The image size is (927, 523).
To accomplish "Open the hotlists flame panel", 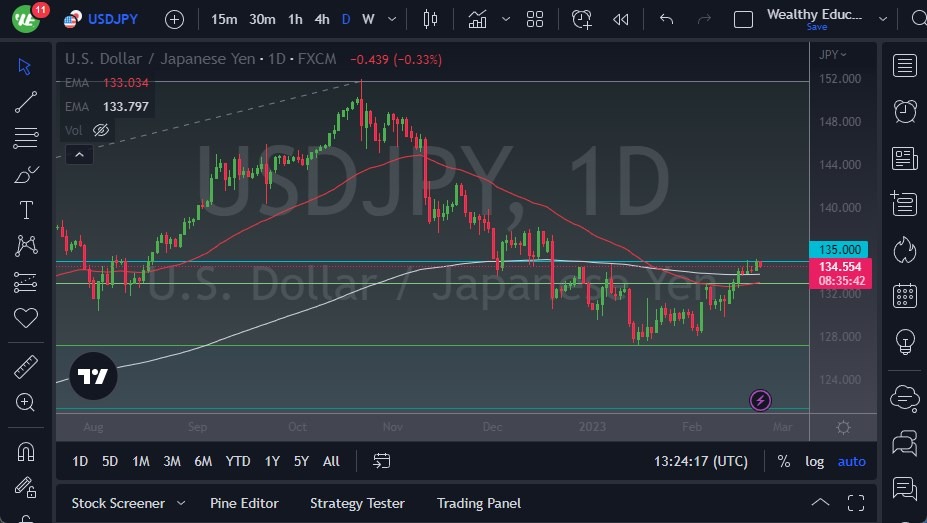I will point(905,249).
